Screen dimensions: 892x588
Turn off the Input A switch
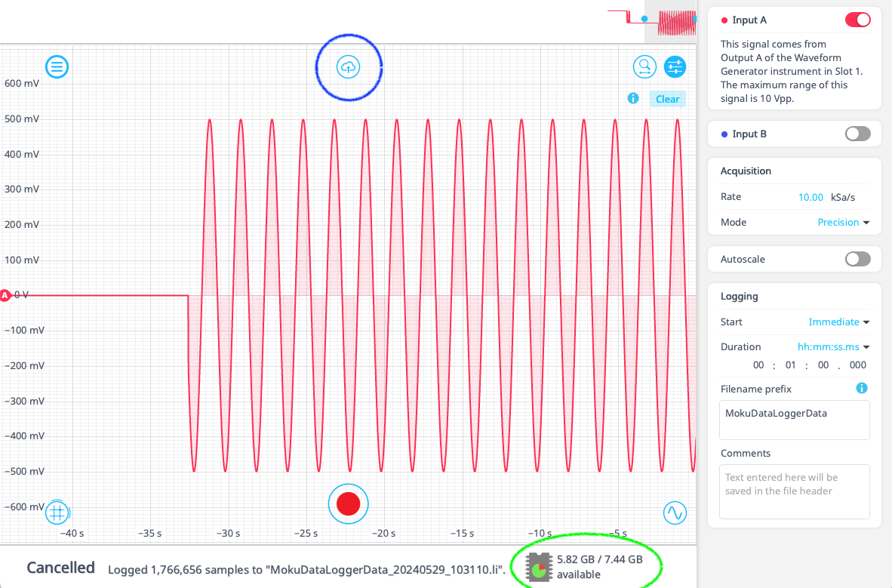(858, 20)
